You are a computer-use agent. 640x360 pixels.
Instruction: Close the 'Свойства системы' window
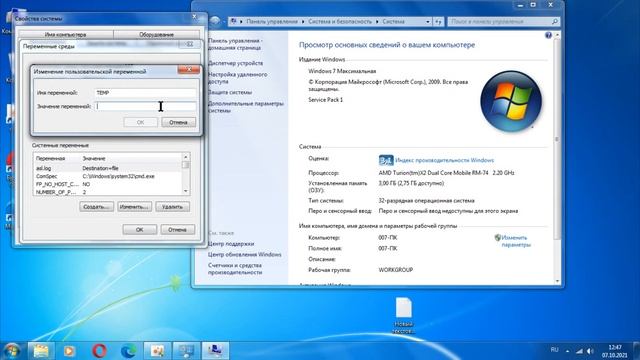tap(194, 17)
